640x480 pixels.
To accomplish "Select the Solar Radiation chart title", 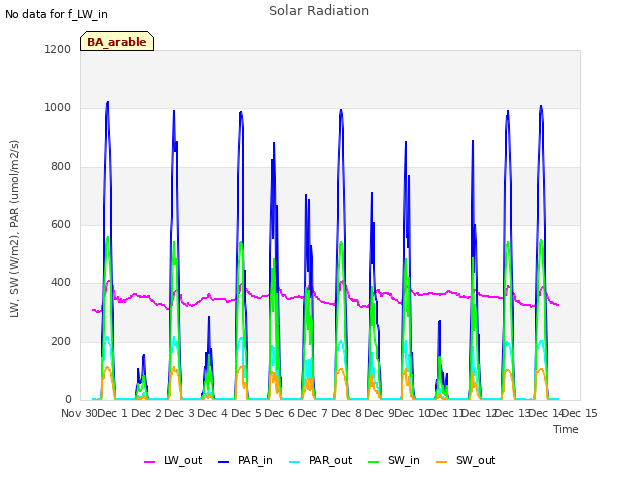I will click(319, 11).
